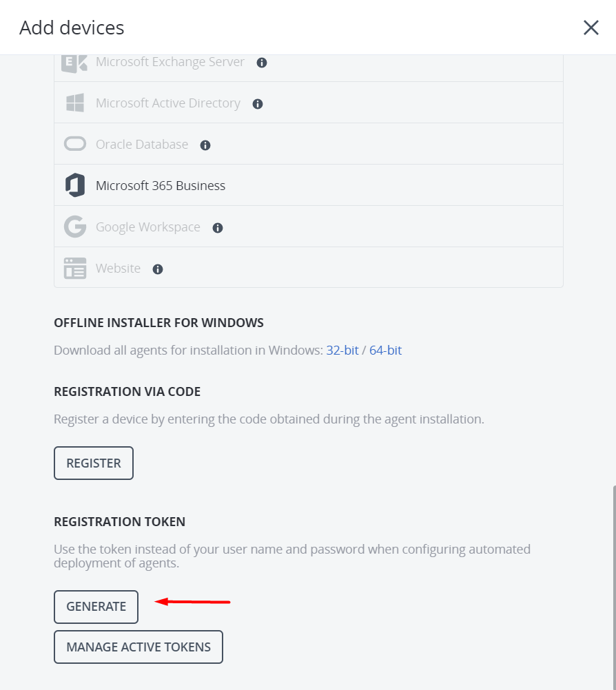The image size is (616, 690).
Task: Click the Website agent icon
Action: tap(75, 268)
